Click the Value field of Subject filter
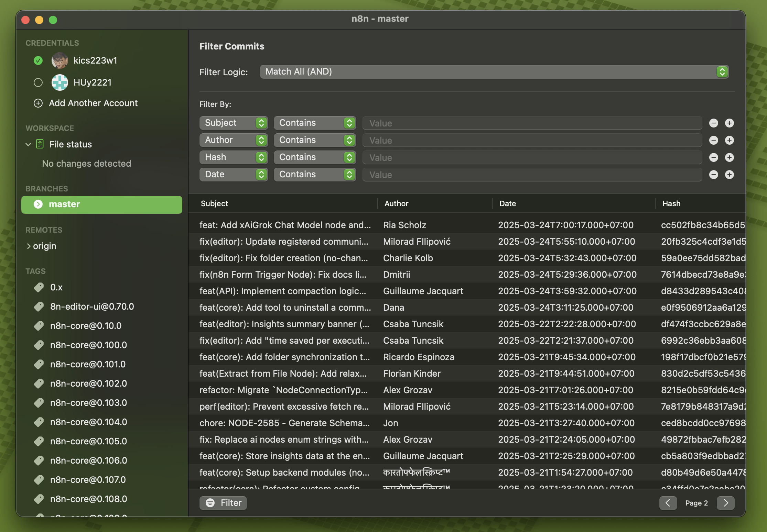Viewport: 767px width, 532px height. click(532, 123)
